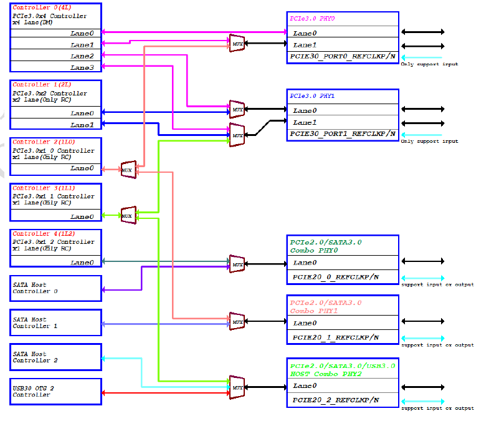
Task: Click the PCIe2.0/SATA3.0/USB3.0 HOST Combo PHY2 title
Action: [x=342, y=370]
